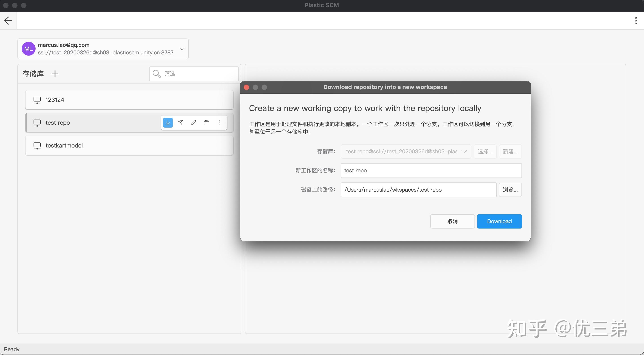Open test repo in external window icon
The image size is (644, 355).
tap(180, 123)
